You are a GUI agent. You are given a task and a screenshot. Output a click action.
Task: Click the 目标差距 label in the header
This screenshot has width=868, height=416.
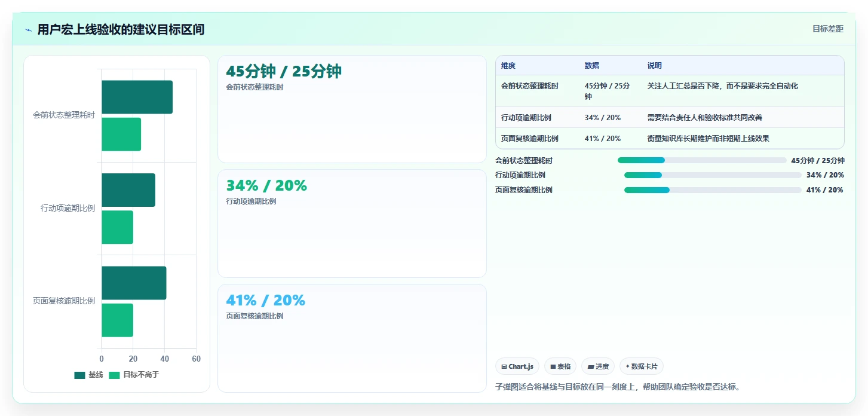tap(827, 29)
